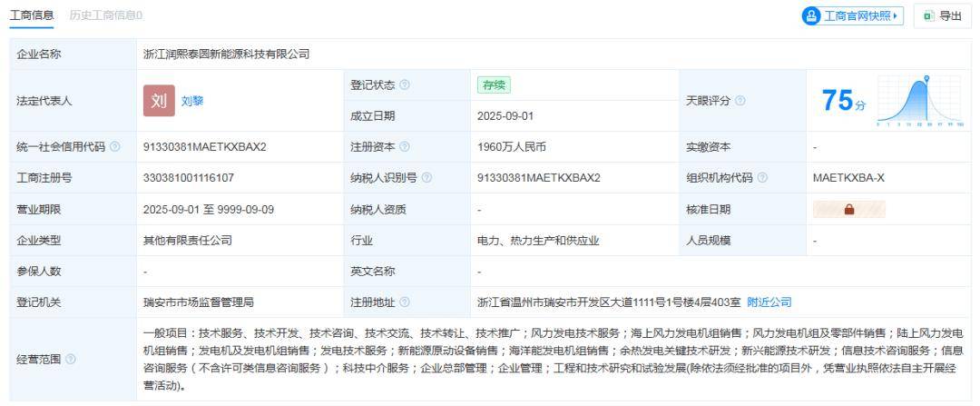Image resolution: width=980 pixels, height=406 pixels.
Task: Click question mark next to 注册资本
Action: [x=404, y=147]
